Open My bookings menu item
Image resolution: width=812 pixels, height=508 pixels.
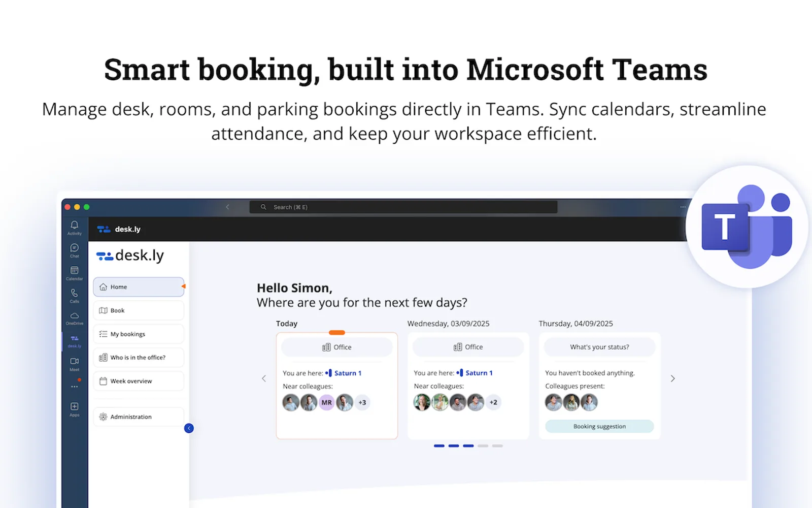[x=139, y=334]
